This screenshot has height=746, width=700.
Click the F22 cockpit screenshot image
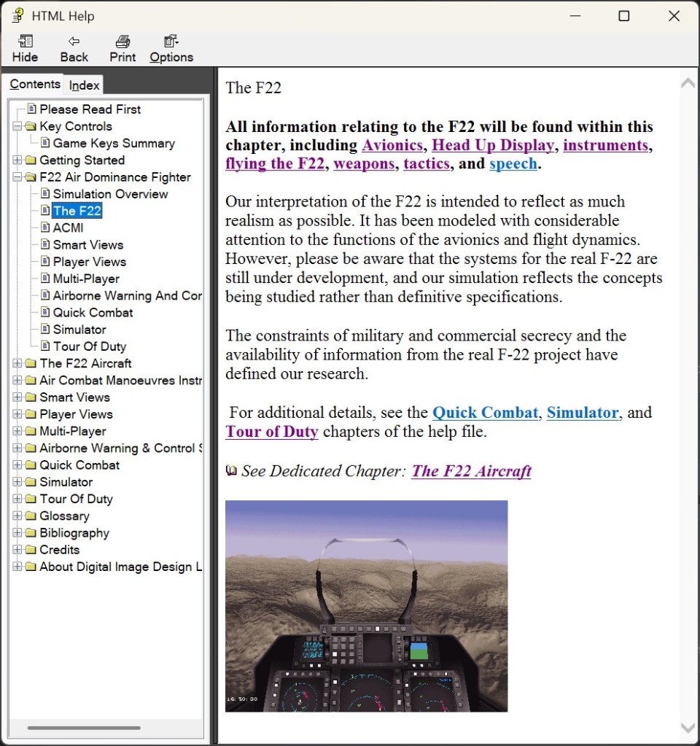point(366,606)
